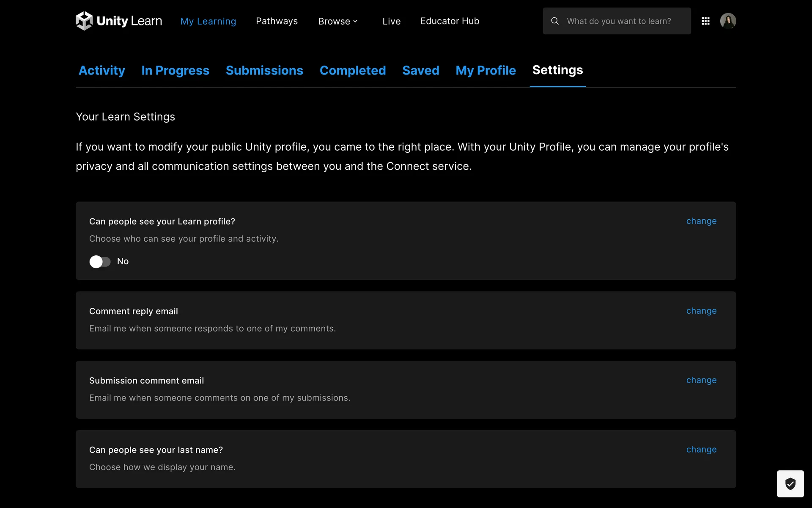Open the My Profile tab

(486, 70)
